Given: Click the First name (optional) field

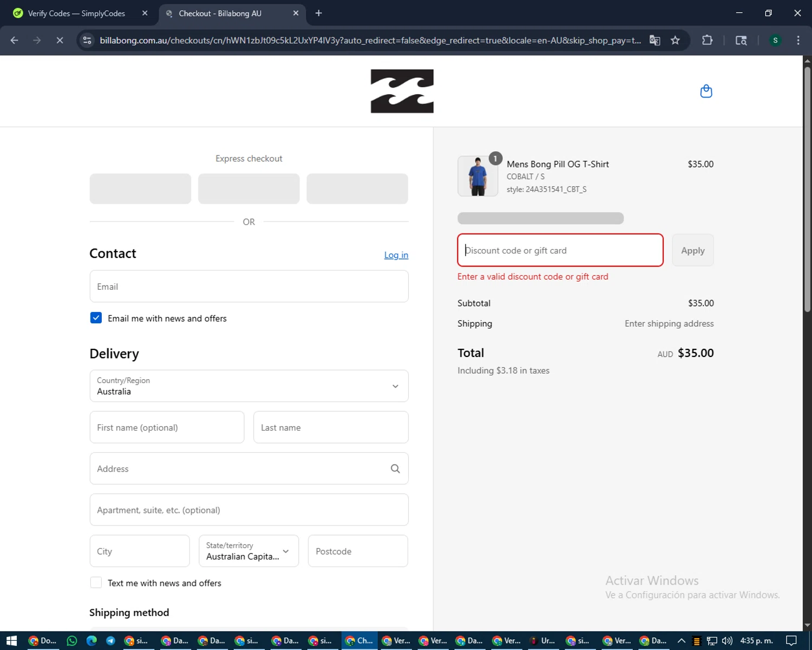Looking at the screenshot, I should [167, 427].
